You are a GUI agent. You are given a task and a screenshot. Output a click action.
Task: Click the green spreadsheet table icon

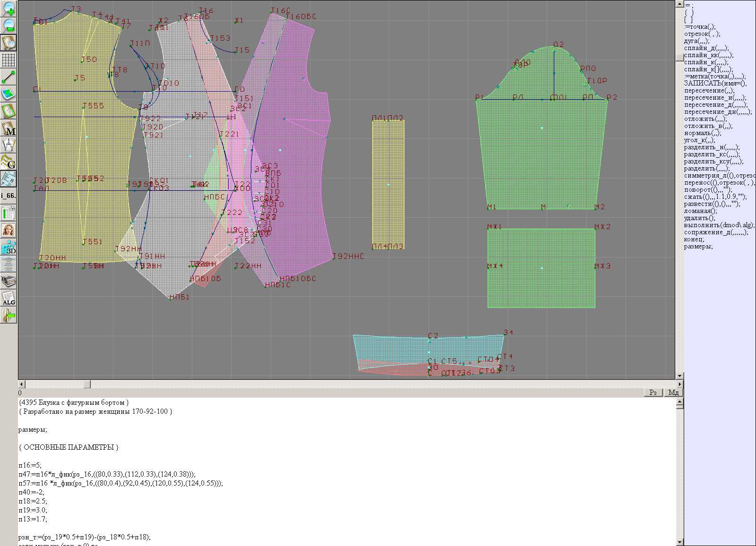coord(9,213)
